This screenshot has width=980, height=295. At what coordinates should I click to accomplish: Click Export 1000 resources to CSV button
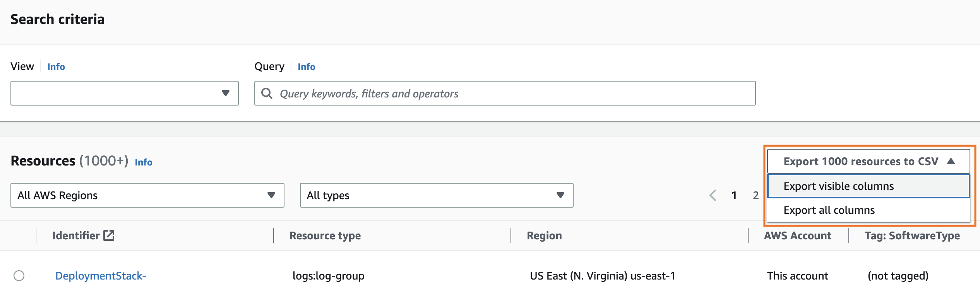pyautogui.click(x=860, y=161)
